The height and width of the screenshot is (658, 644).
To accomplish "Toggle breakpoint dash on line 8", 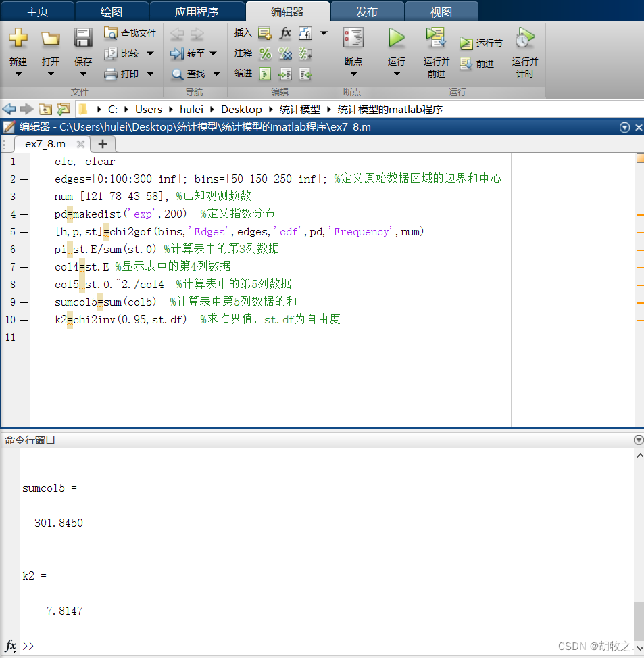I will point(24,285).
